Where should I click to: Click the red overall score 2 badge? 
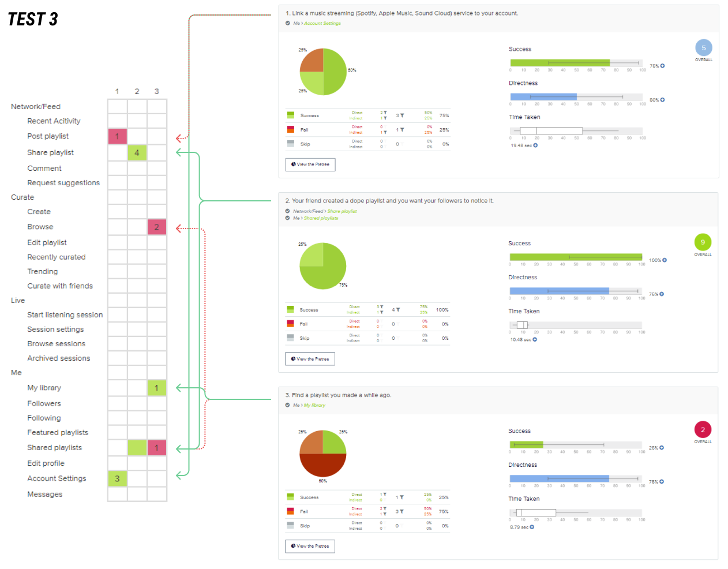pos(703,430)
